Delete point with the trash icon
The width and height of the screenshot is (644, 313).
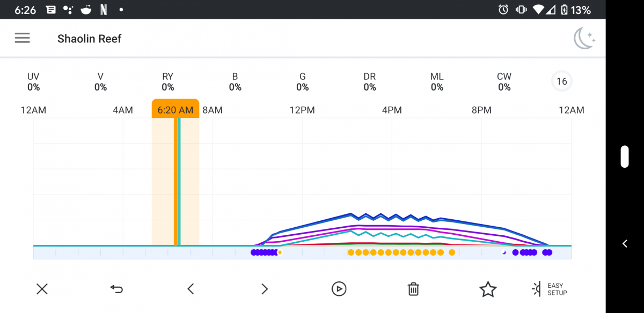pos(413,289)
